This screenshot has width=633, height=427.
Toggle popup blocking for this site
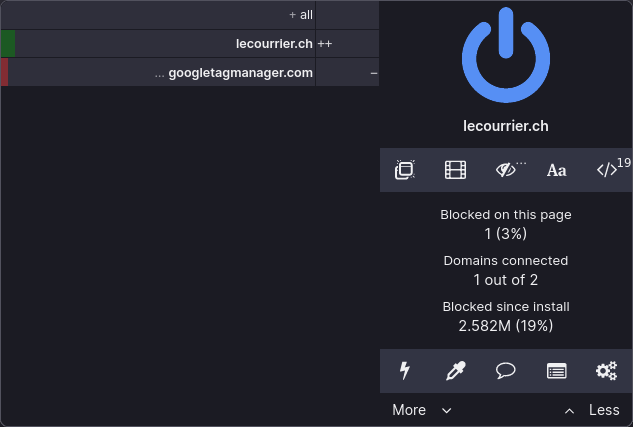point(405,170)
